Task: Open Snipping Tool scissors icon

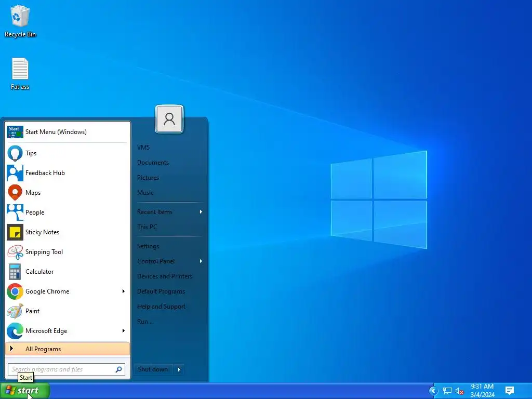Action: pyautogui.click(x=15, y=252)
